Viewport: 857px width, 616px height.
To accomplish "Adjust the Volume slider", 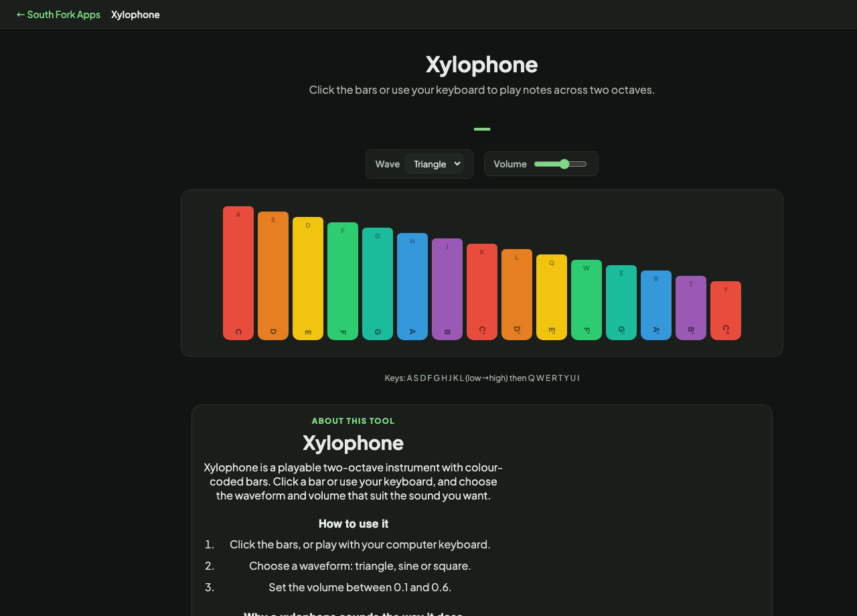I will click(560, 164).
